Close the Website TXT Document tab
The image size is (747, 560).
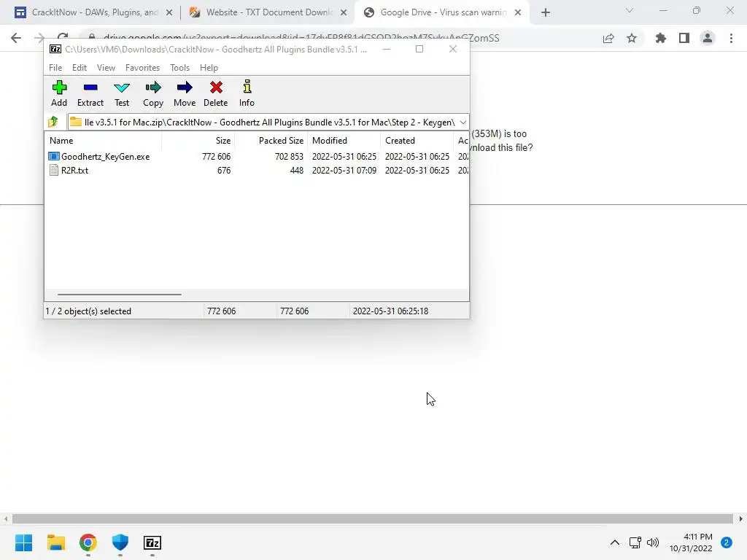point(344,12)
